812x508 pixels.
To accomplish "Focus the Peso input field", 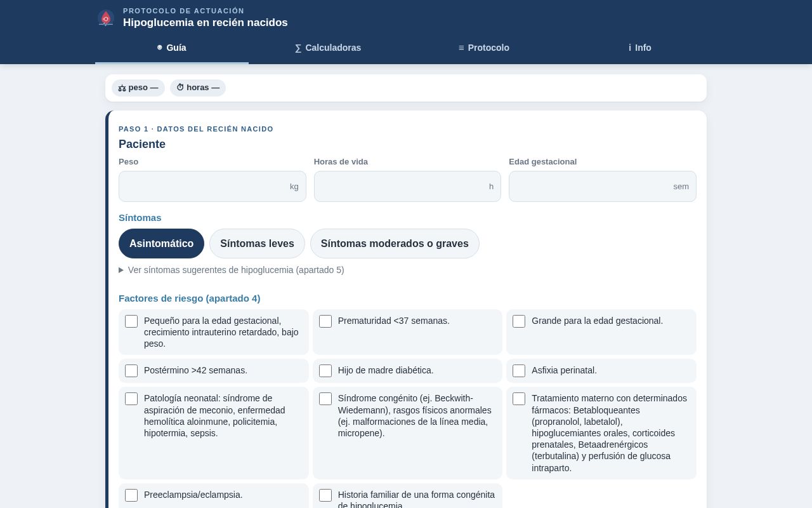I will coord(213,186).
